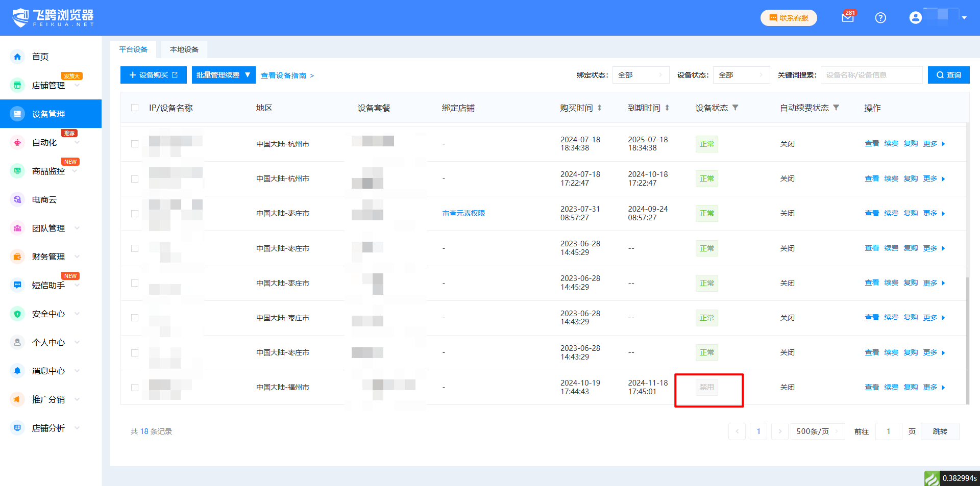Check the first 杭州市 device row checkbox
The width and height of the screenshot is (980, 486).
tap(135, 144)
